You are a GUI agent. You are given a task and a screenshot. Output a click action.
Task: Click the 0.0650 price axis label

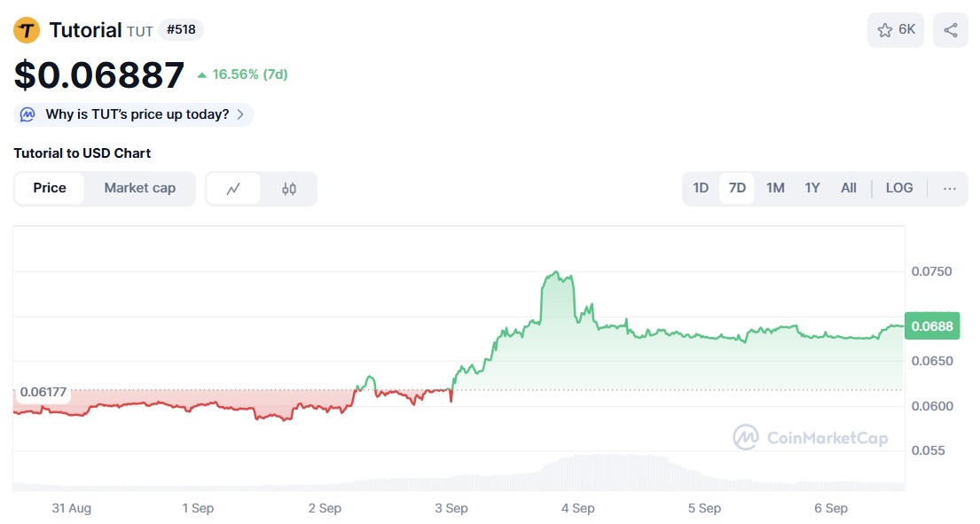[x=931, y=361]
